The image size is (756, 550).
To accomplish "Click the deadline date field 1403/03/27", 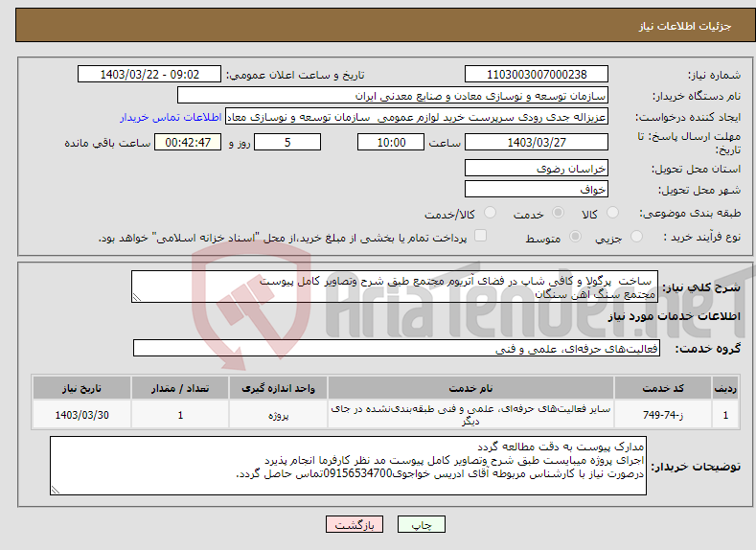I will coord(537,142).
